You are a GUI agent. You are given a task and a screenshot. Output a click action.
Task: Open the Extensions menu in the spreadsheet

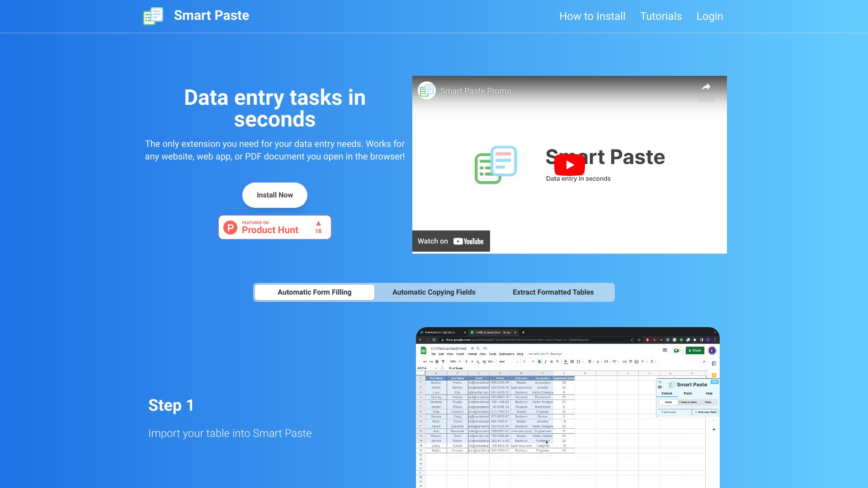(506, 354)
